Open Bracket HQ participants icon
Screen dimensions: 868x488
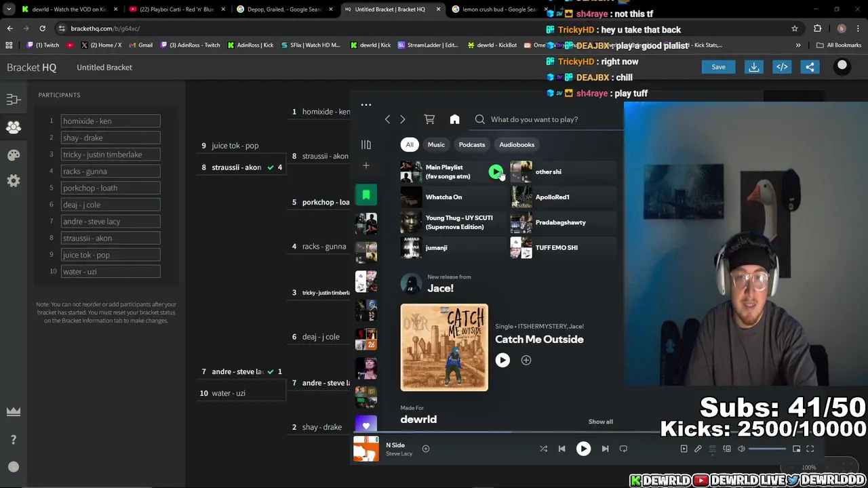pyautogui.click(x=13, y=127)
